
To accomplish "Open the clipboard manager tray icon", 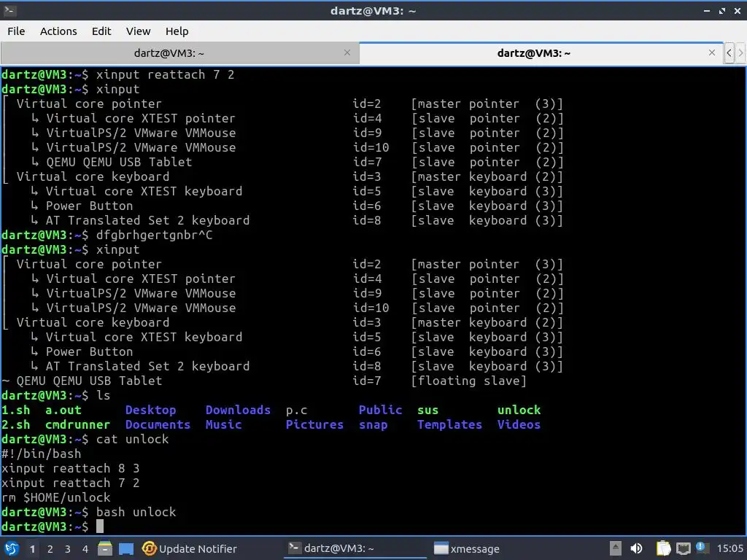I will pyautogui.click(x=663, y=548).
